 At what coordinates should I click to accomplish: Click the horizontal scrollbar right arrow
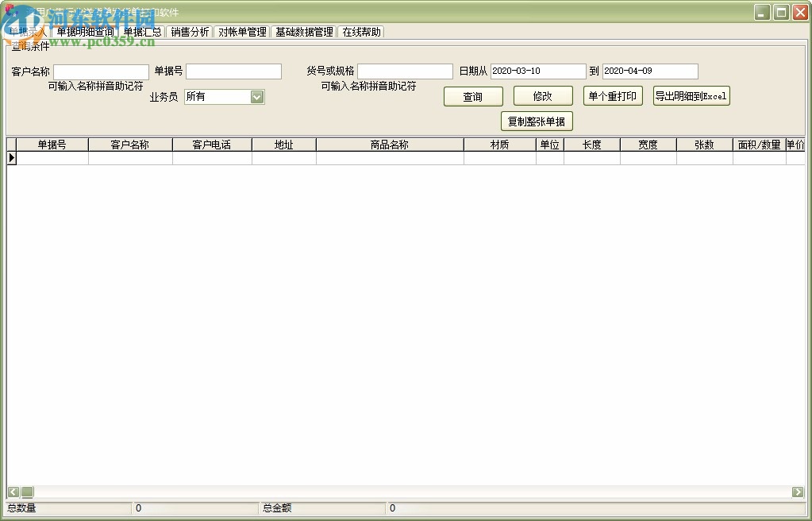tap(798, 492)
